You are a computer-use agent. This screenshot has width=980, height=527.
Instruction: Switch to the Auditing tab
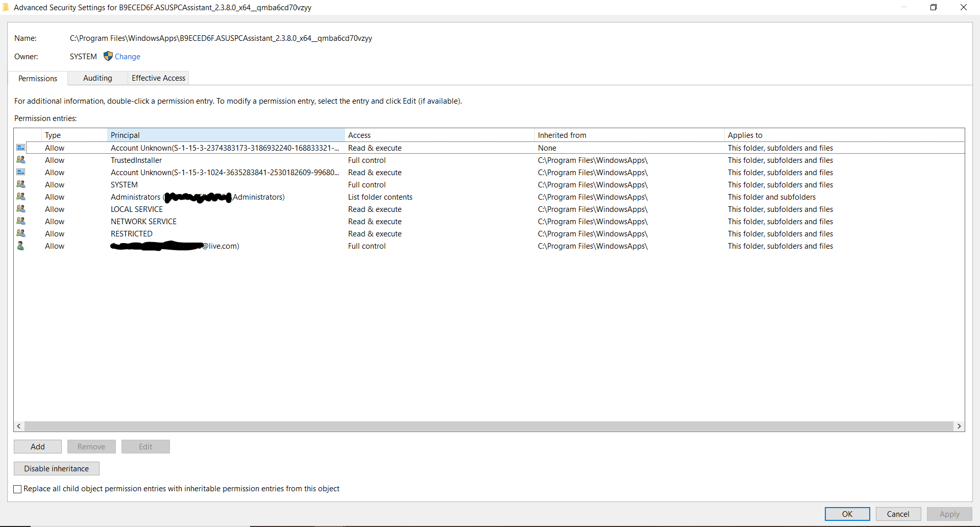(97, 78)
